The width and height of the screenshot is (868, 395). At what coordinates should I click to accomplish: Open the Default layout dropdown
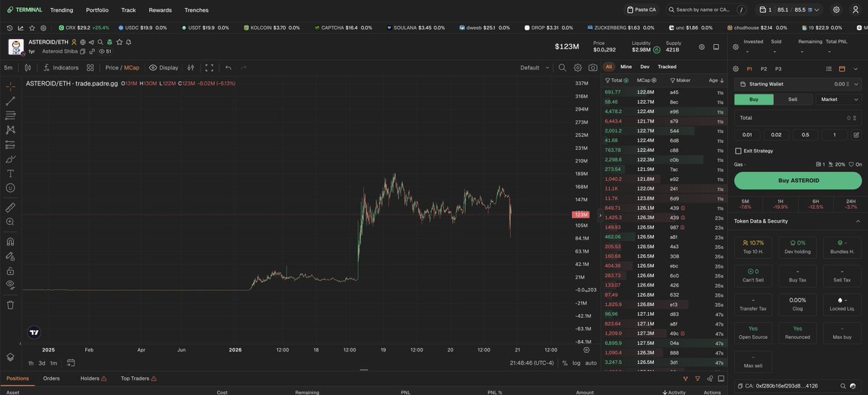coord(535,68)
